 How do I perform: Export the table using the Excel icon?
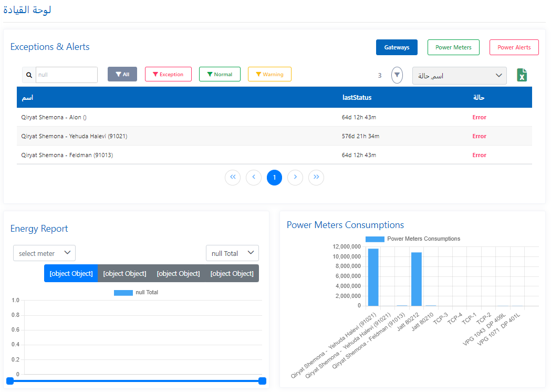522,75
